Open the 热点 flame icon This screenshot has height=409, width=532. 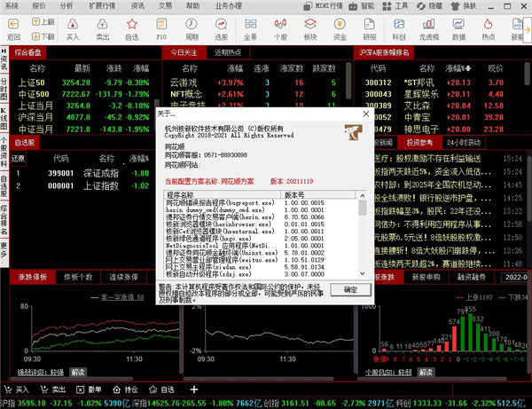(489, 24)
